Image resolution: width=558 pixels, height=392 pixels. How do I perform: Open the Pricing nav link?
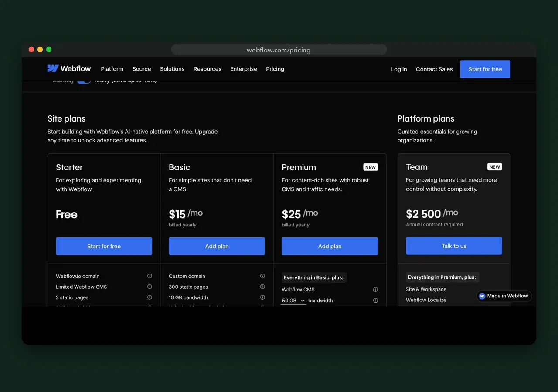click(275, 69)
